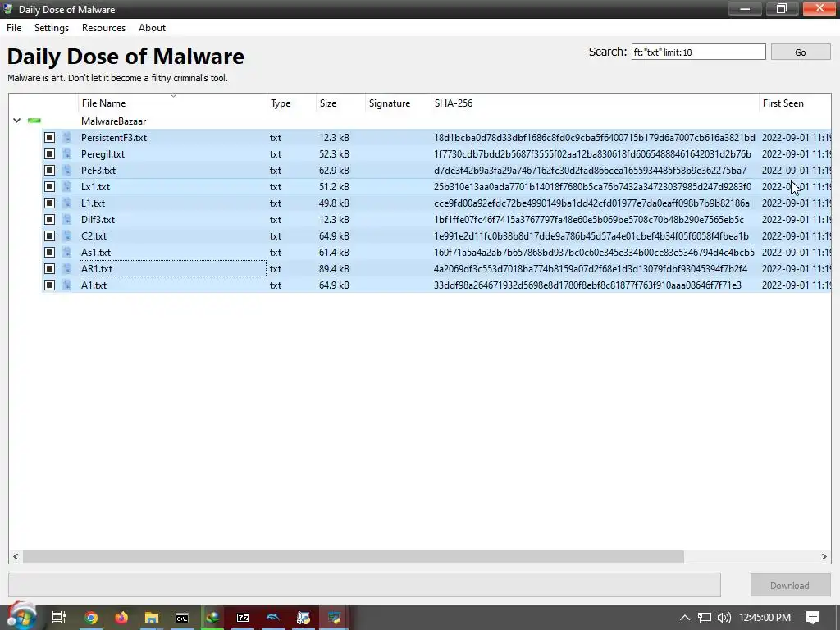Open the command prompt taskbar icon

182,619
